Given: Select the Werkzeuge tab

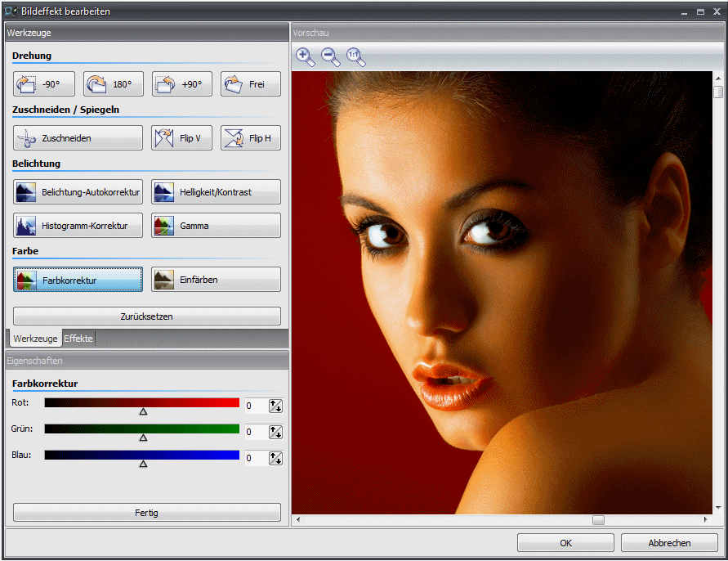Looking at the screenshot, I should point(35,339).
